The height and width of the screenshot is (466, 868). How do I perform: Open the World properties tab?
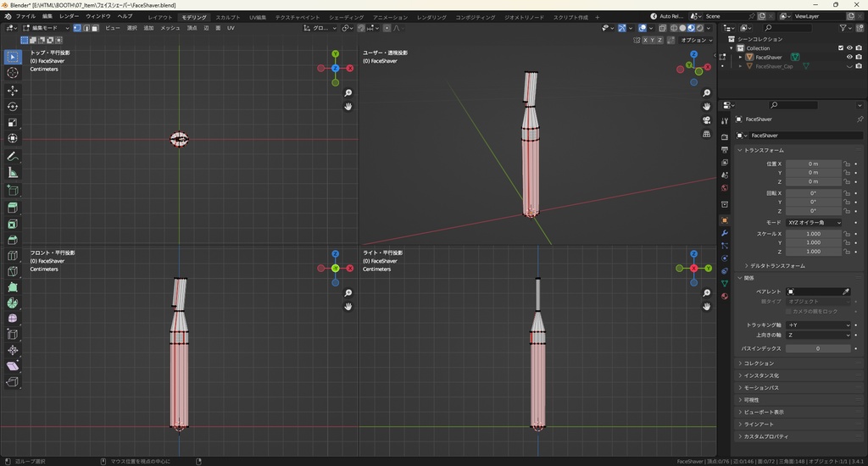click(725, 188)
